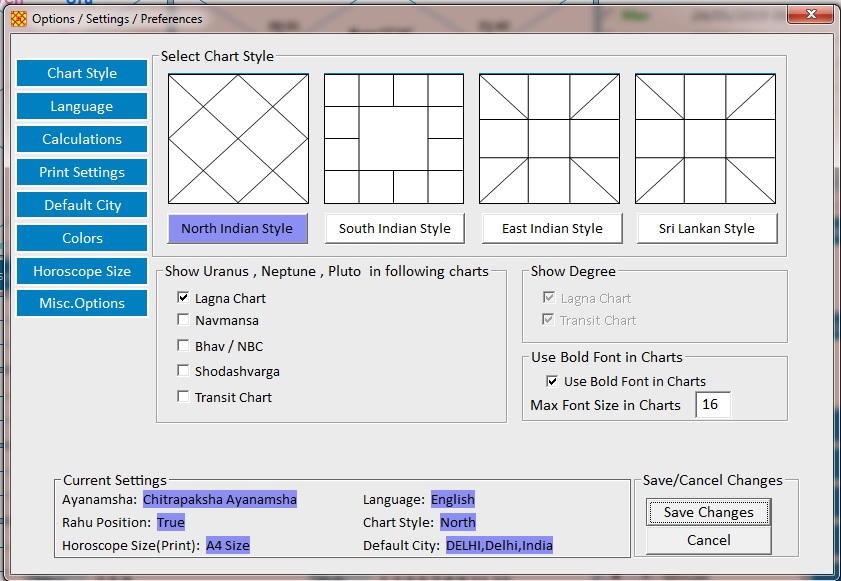Click the Max Font Size input field
841x581 pixels.
click(713, 405)
